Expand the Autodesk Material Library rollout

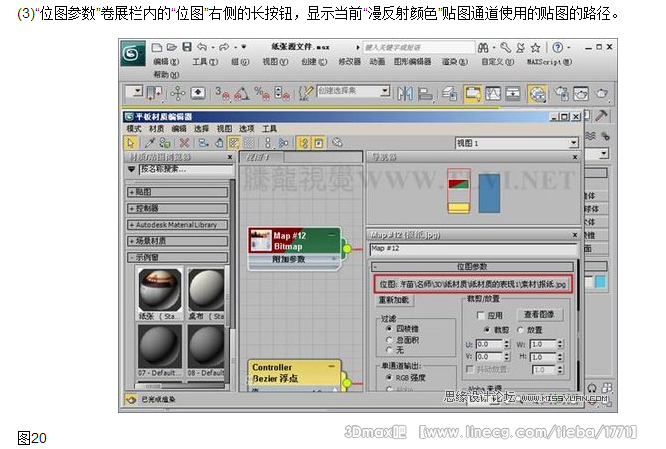tap(177, 225)
